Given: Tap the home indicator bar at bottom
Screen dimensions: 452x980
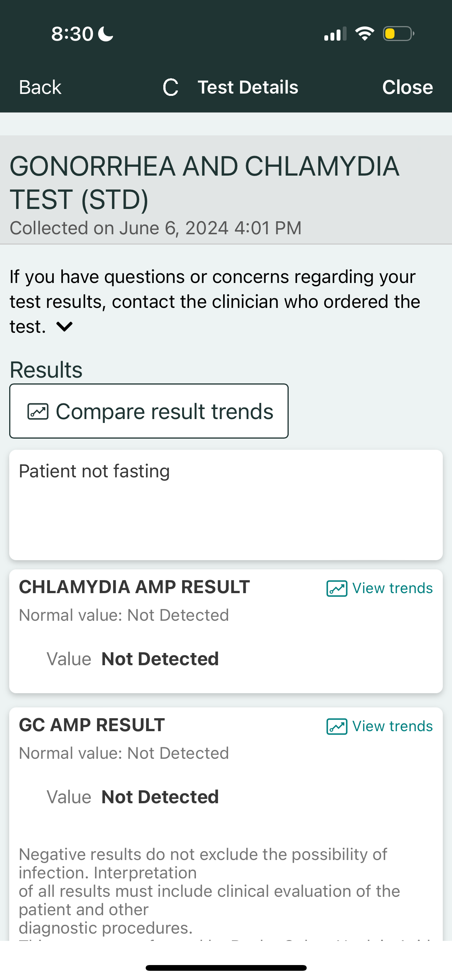Looking at the screenshot, I should pos(226,968).
